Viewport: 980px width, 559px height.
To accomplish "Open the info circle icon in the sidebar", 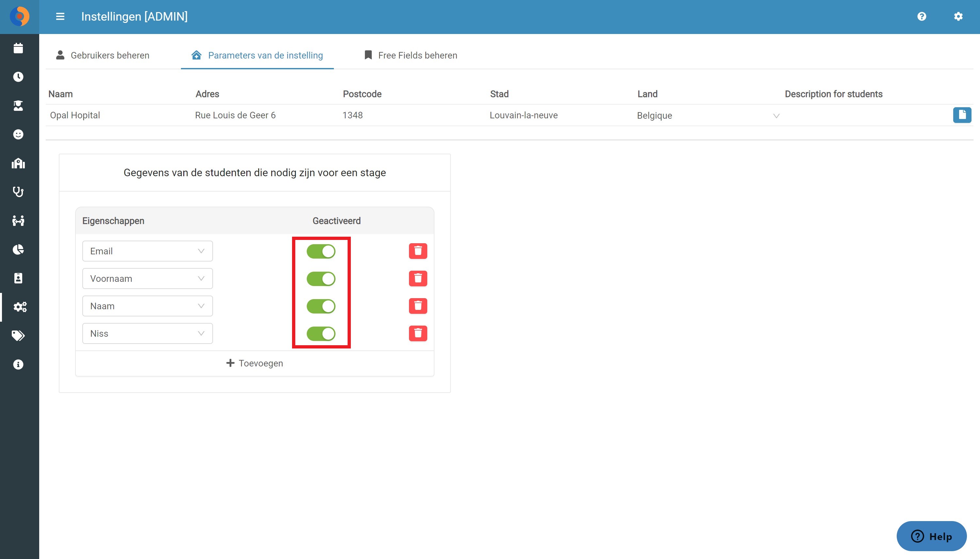I will [x=18, y=364].
